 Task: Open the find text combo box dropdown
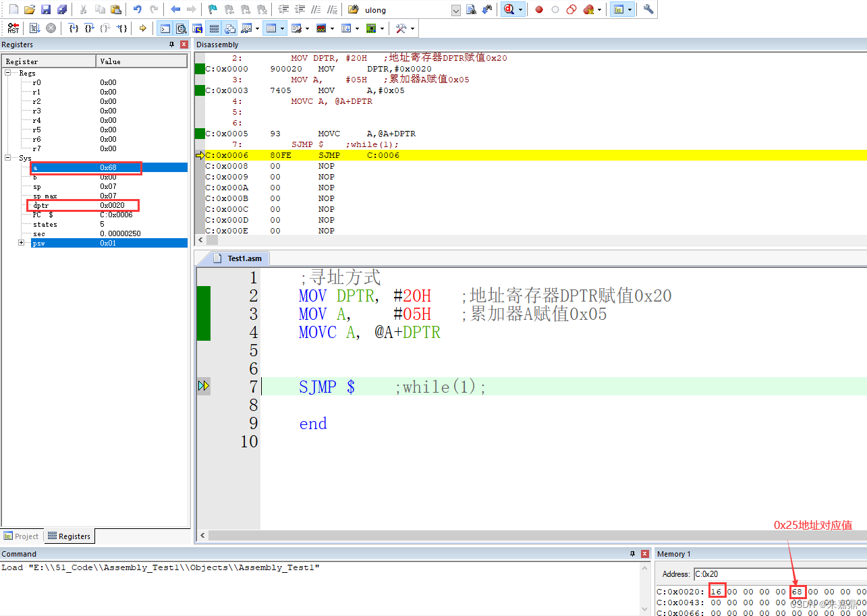[455, 10]
